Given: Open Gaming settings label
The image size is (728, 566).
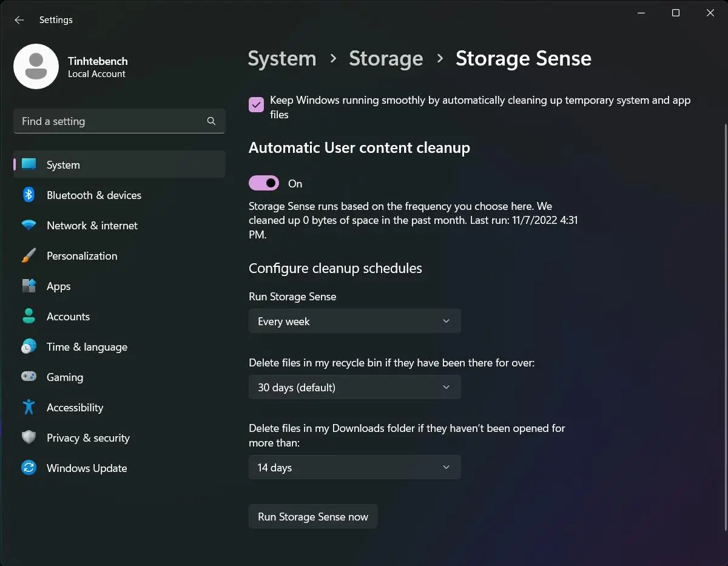Looking at the screenshot, I should click(x=65, y=377).
